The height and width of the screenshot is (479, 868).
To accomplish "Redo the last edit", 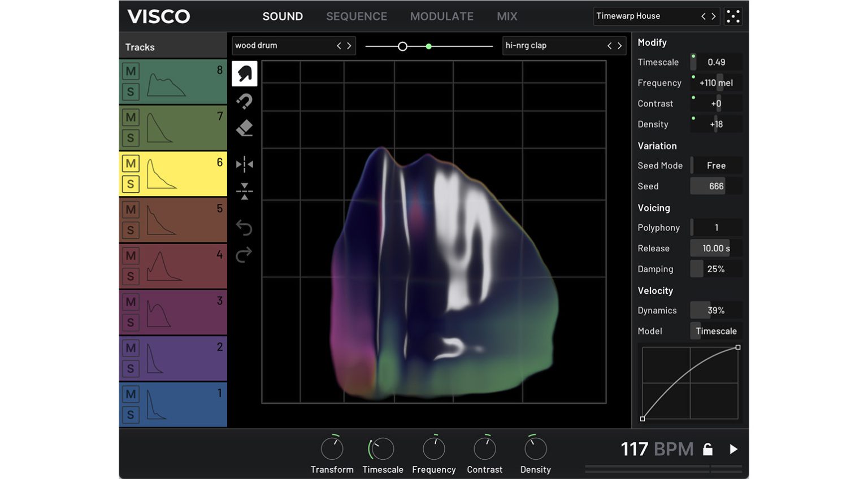I will pyautogui.click(x=244, y=253).
